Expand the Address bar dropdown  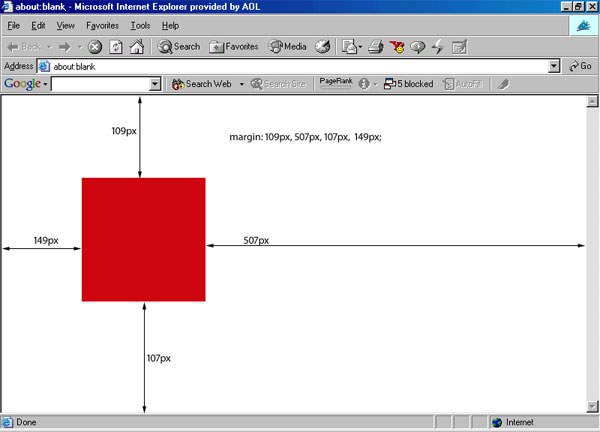[554, 66]
